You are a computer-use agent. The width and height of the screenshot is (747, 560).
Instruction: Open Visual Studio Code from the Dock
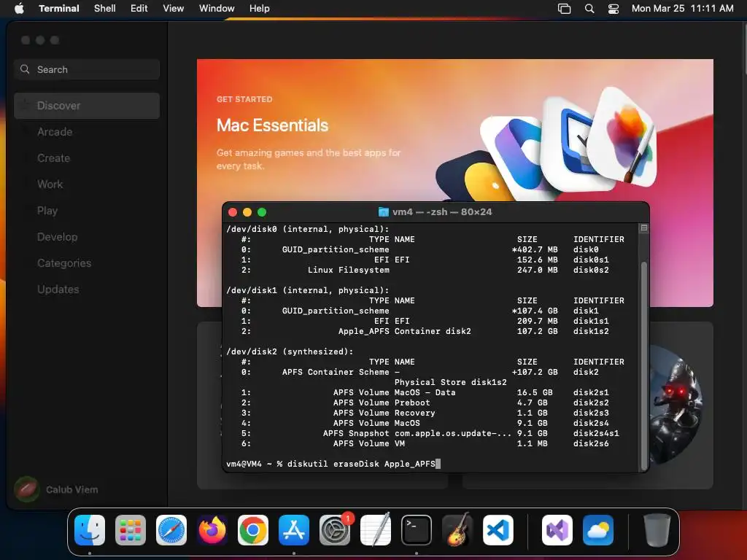point(498,529)
